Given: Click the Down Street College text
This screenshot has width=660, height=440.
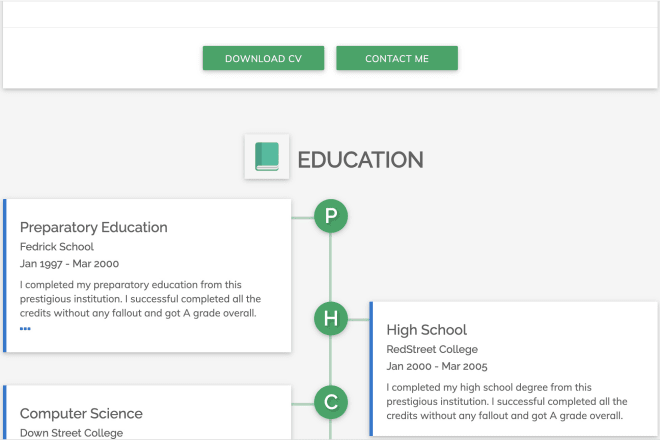Looking at the screenshot, I should (x=72, y=433).
